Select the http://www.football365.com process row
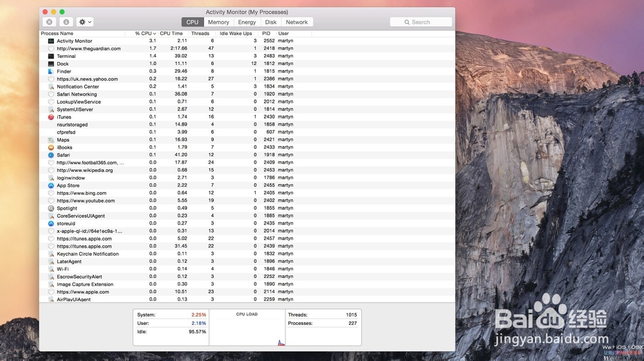The image size is (644, 361). [x=247, y=162]
